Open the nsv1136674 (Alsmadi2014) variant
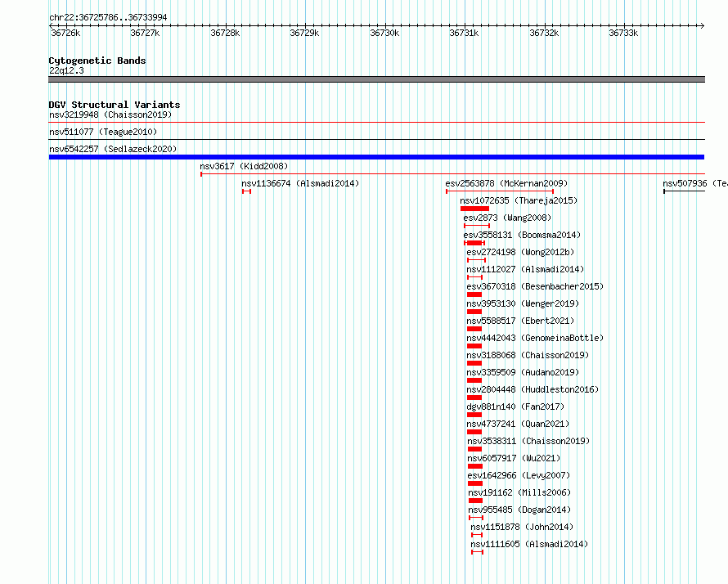The width and height of the screenshot is (728, 584). point(300,183)
